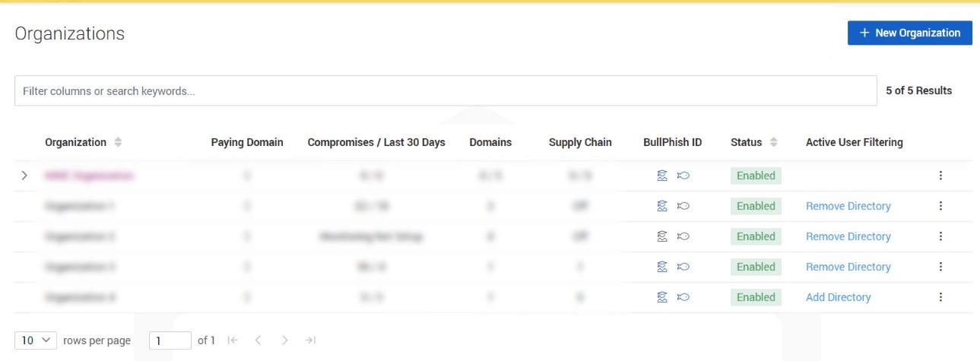Focus the filter columns search field

445,90
